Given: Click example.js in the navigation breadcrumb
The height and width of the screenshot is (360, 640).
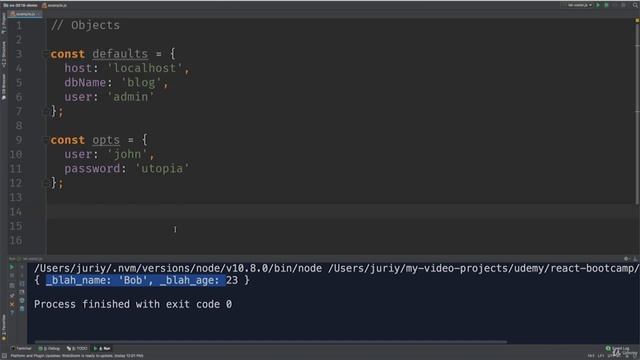Looking at the screenshot, I should coord(55,5).
